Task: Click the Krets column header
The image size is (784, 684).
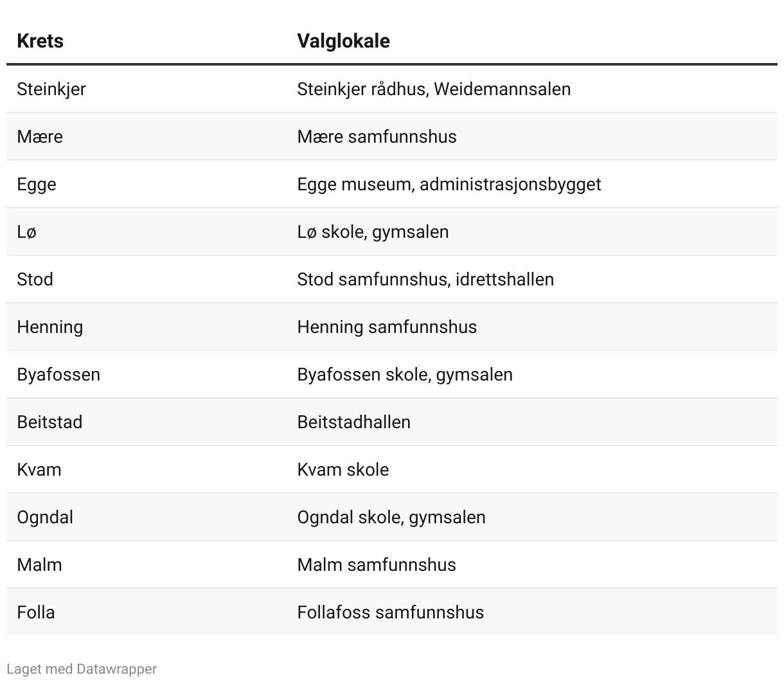Action: 40,41
